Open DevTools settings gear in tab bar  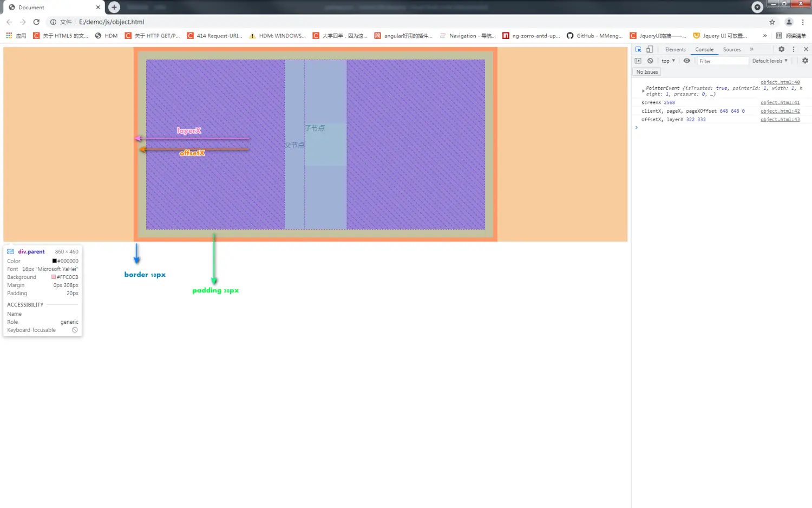coord(782,49)
